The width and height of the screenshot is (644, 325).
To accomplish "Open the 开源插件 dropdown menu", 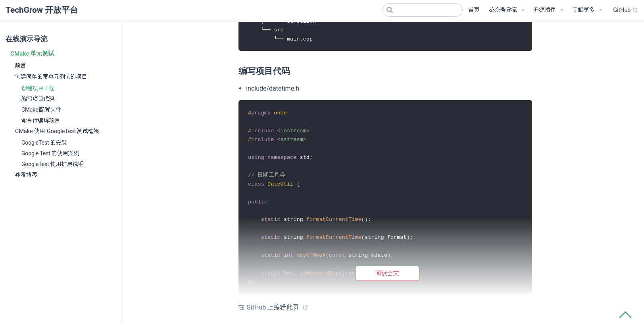I will pos(548,10).
